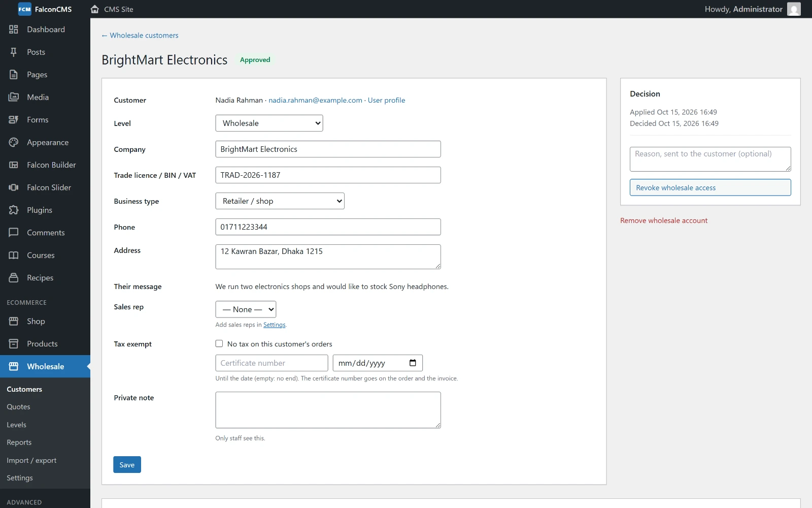The height and width of the screenshot is (508, 812).
Task: Go back to Wholesale customers list
Action: (x=140, y=36)
